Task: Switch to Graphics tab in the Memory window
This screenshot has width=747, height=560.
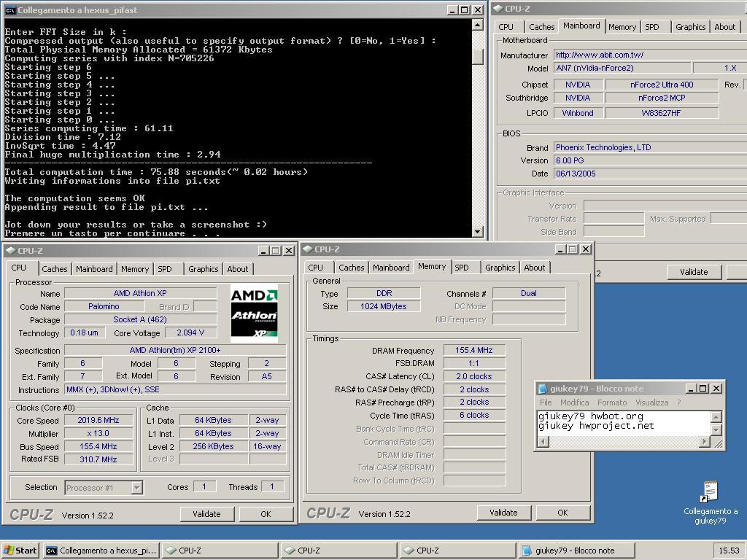Action: 500,268
